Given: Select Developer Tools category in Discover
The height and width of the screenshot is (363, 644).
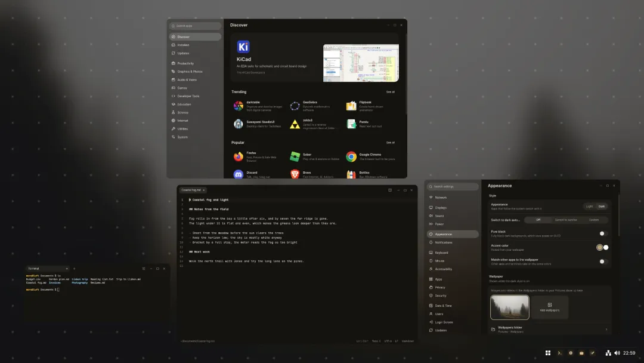Looking at the screenshot, I should coord(195,96).
